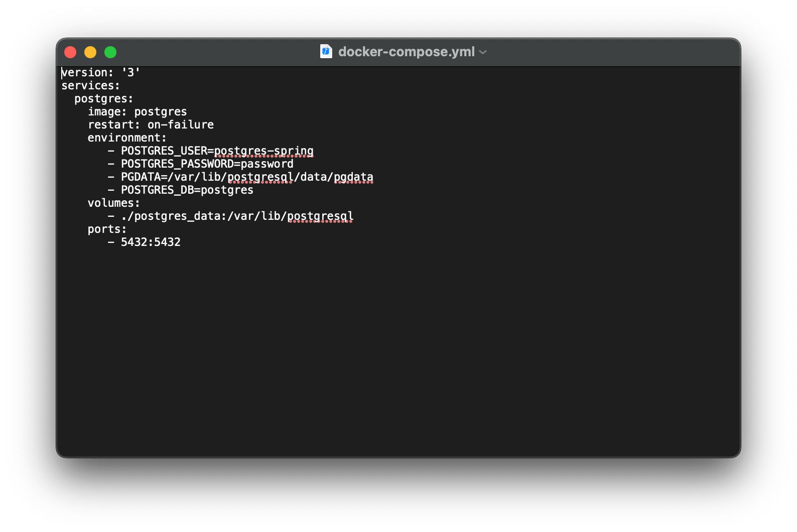This screenshot has height=532, width=797.
Task: Click the yellow minimize traffic light
Action: pos(90,52)
